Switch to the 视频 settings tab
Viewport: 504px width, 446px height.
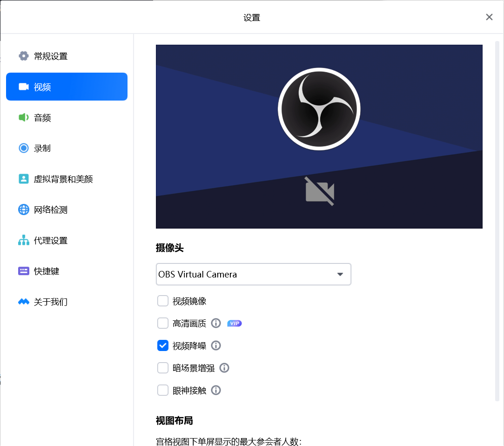(67, 87)
